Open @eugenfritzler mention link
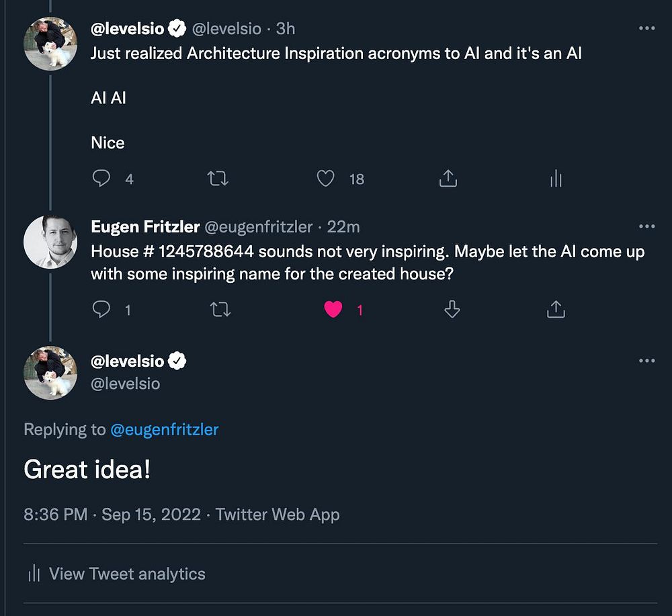The width and height of the screenshot is (672, 616). [x=165, y=429]
